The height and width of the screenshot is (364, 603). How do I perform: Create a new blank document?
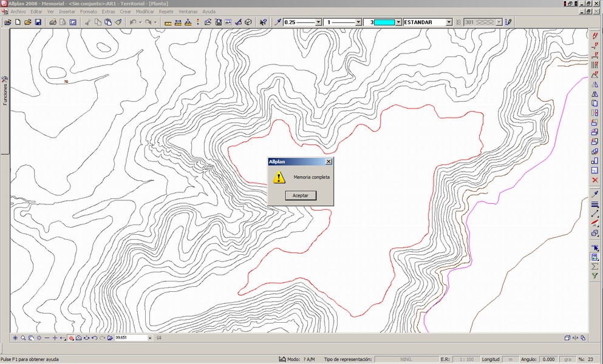pyautogui.click(x=18, y=22)
